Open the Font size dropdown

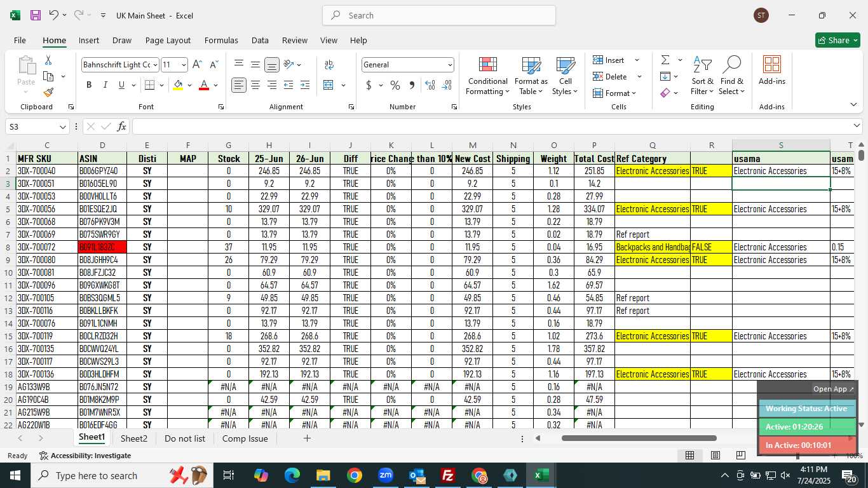pyautogui.click(x=184, y=65)
